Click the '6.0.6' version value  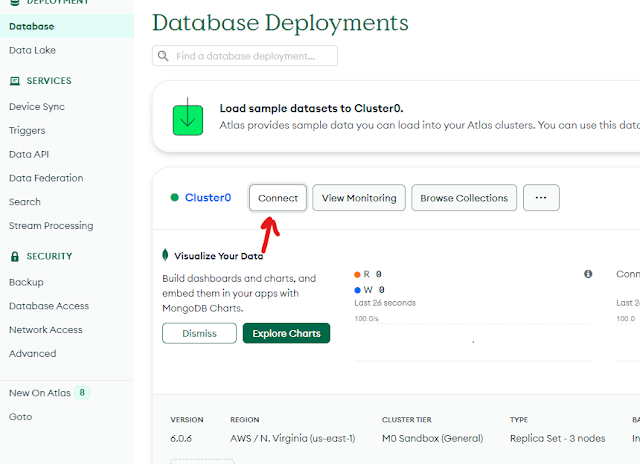click(181, 439)
